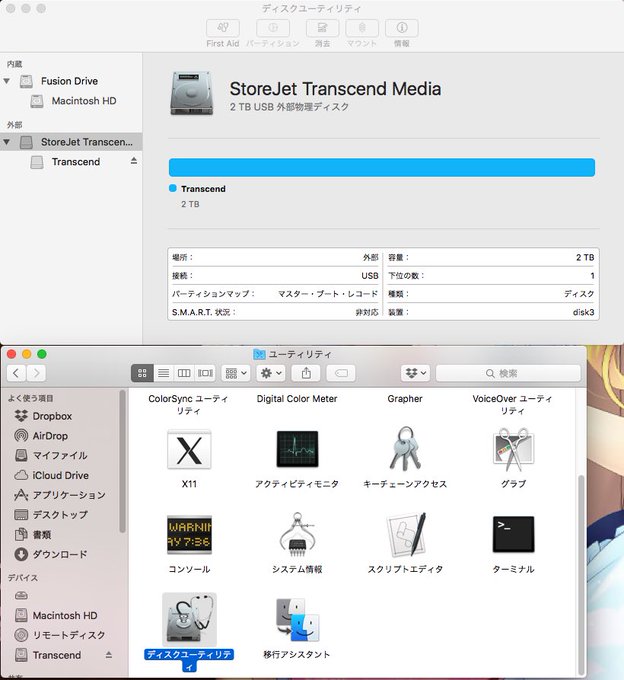Select the X11 app icon
The width and height of the screenshot is (624, 680).
pyautogui.click(x=189, y=450)
